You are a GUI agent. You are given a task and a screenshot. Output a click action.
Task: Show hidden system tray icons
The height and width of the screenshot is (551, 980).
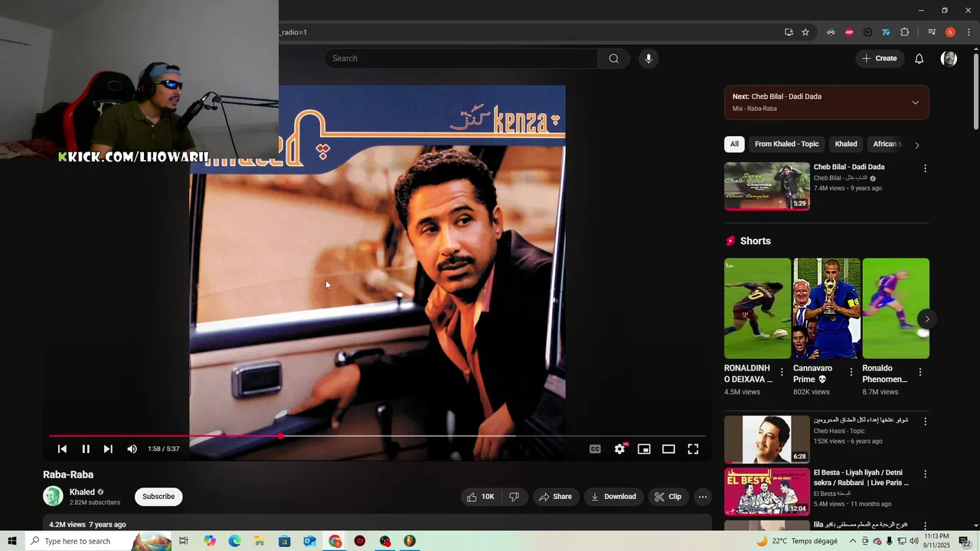[x=853, y=541]
